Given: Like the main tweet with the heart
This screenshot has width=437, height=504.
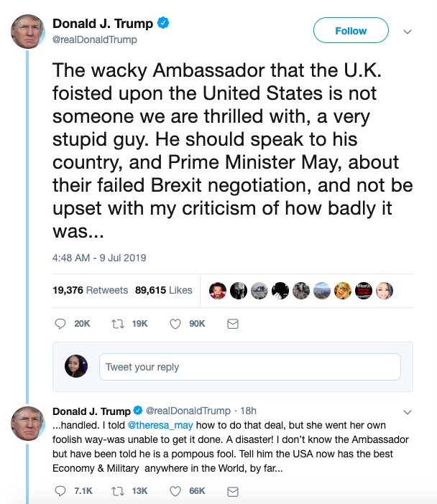Looking at the screenshot, I should pos(175,324).
